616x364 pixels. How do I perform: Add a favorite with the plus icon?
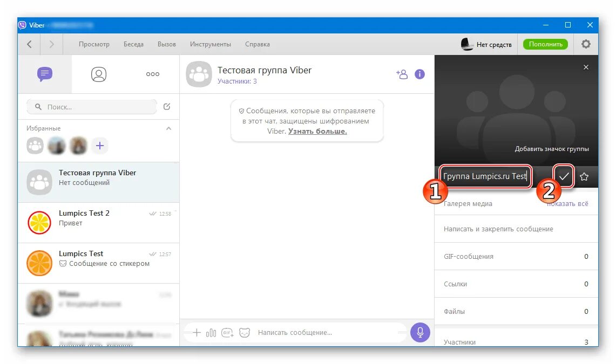click(x=100, y=146)
